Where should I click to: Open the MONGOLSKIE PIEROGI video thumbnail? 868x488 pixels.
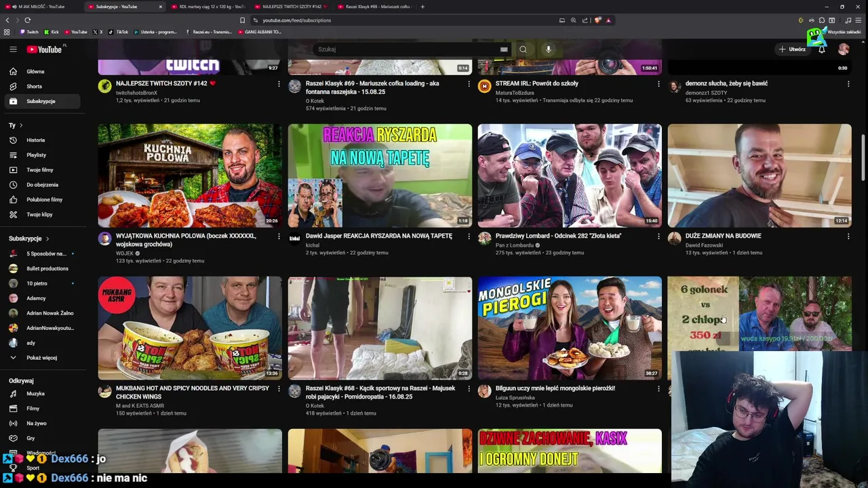(x=570, y=327)
